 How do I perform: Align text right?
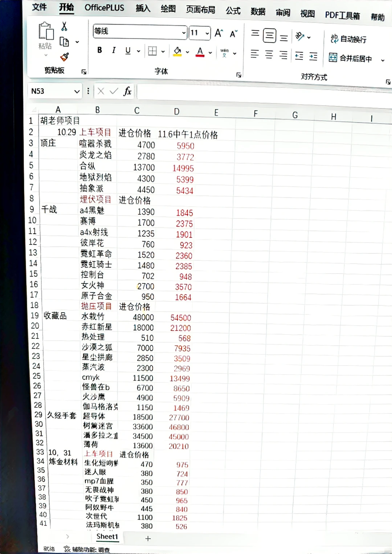pos(283,55)
